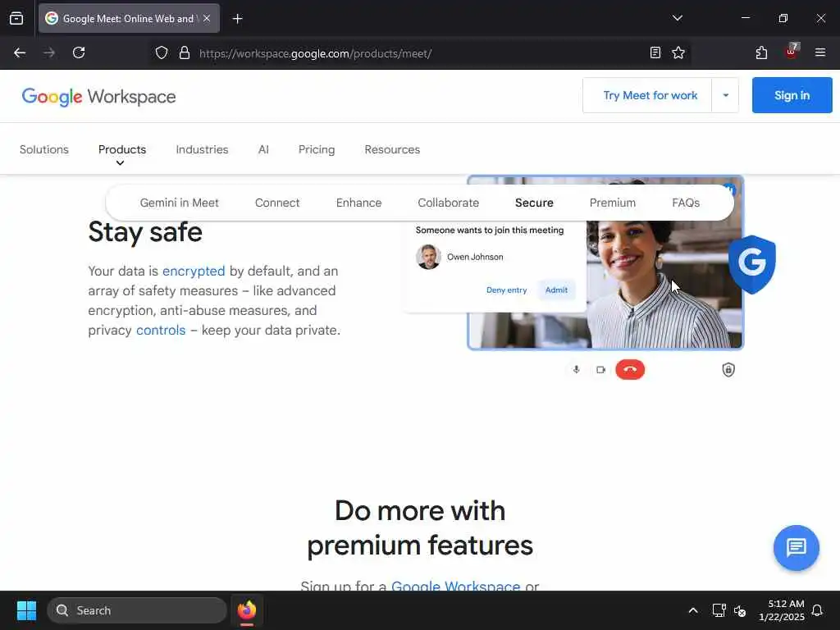
Task: Open the blue chat support bubble
Action: pyautogui.click(x=796, y=547)
